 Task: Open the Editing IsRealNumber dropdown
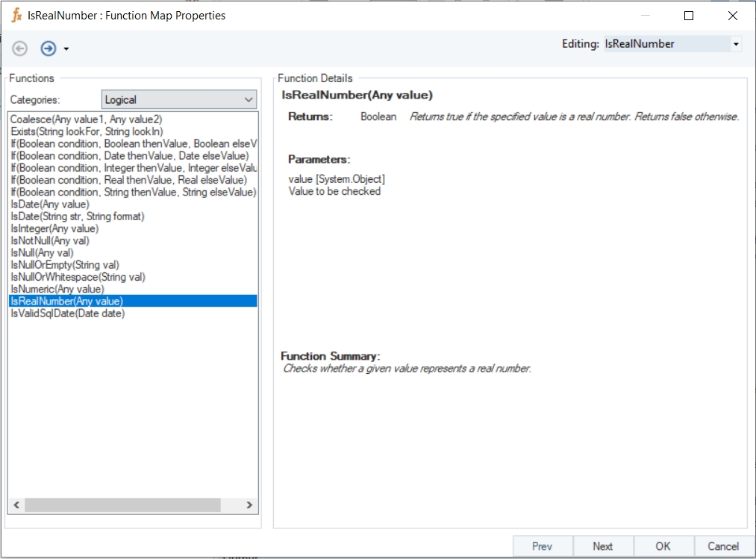[x=736, y=44]
